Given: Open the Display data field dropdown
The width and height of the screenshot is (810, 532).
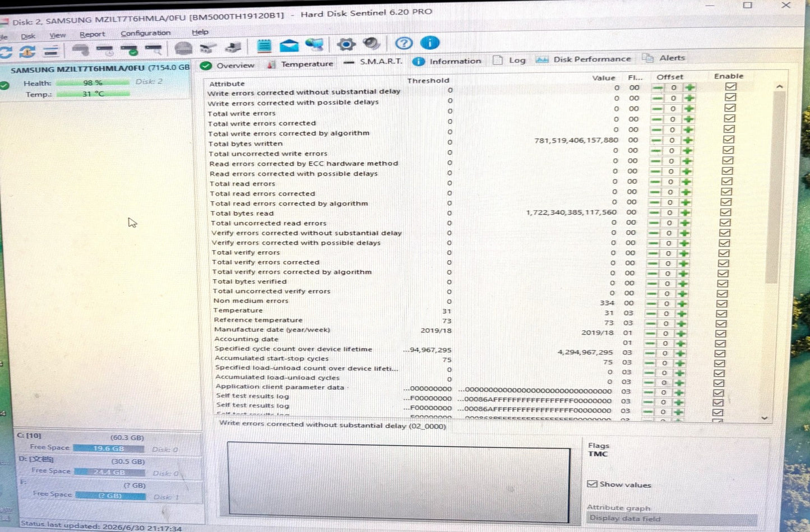Looking at the screenshot, I should click(x=672, y=519).
